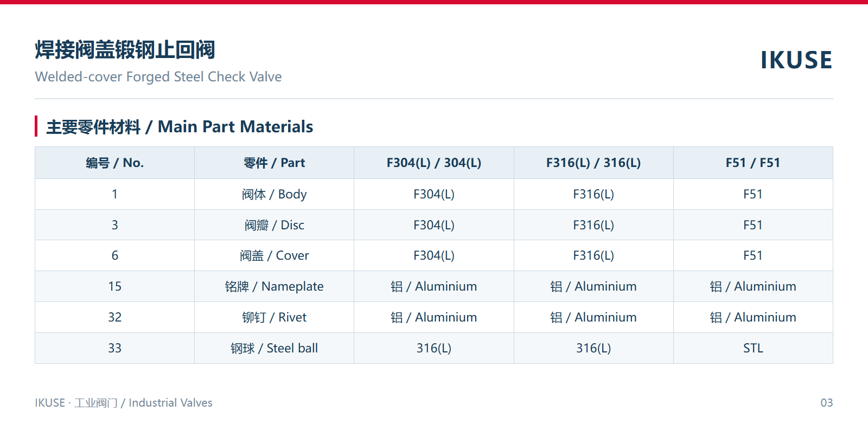The height and width of the screenshot is (424, 868).
Task: Select the Disc part cell
Action: 275,225
